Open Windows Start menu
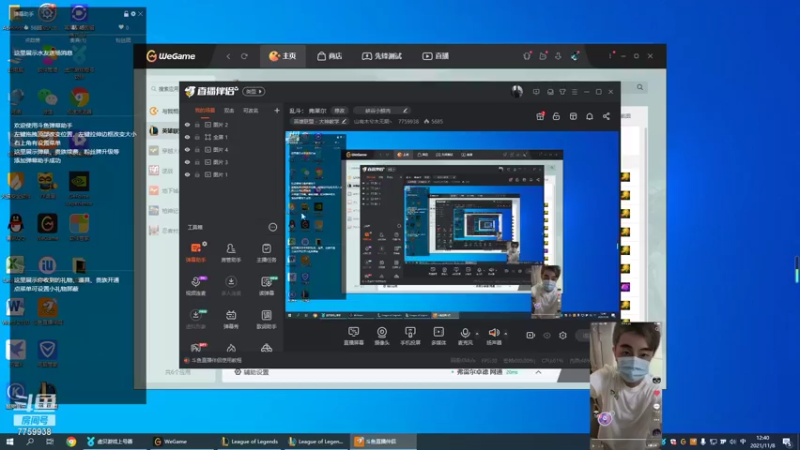This screenshot has width=800, height=450. click(x=10, y=441)
